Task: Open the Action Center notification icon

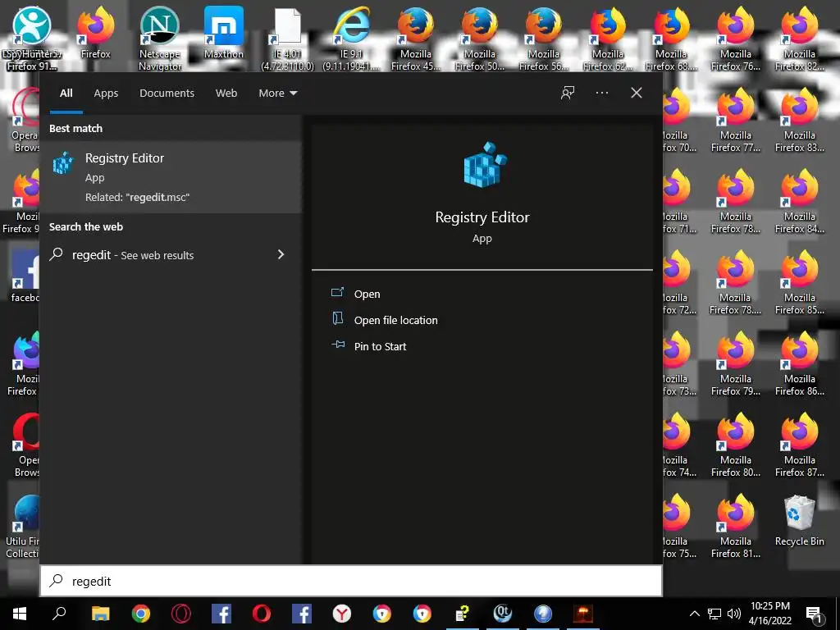Action: click(x=814, y=614)
